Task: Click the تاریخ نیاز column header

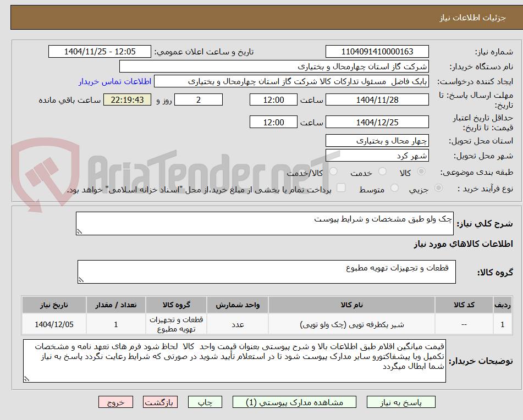Action: [54, 305]
